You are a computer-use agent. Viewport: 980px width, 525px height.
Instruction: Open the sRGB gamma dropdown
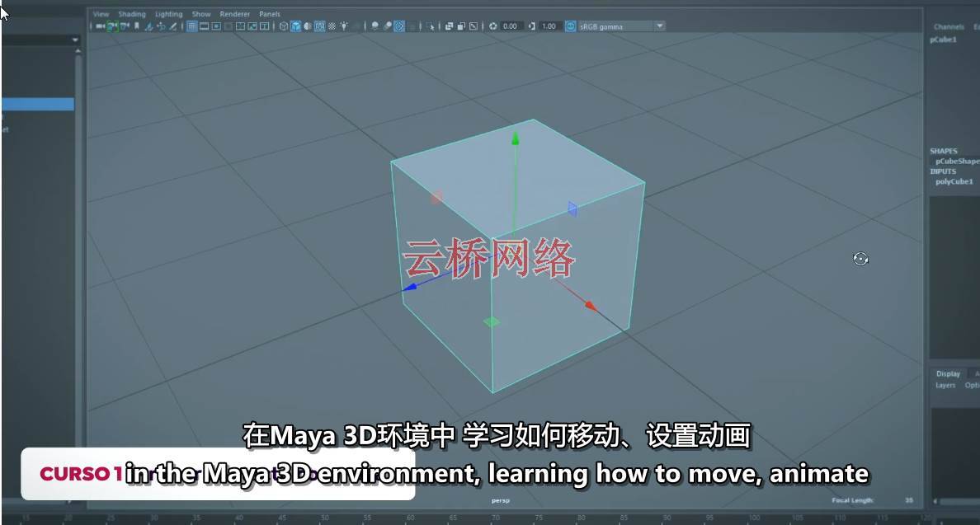[x=658, y=26]
